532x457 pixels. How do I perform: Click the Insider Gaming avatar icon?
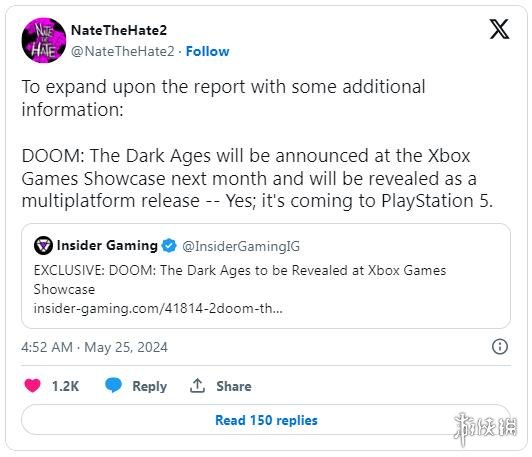point(43,246)
